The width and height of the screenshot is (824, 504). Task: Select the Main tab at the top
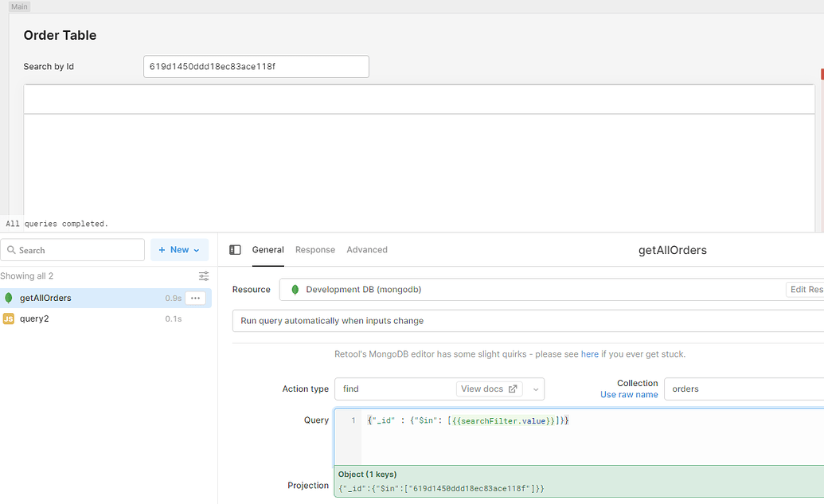[18, 6]
